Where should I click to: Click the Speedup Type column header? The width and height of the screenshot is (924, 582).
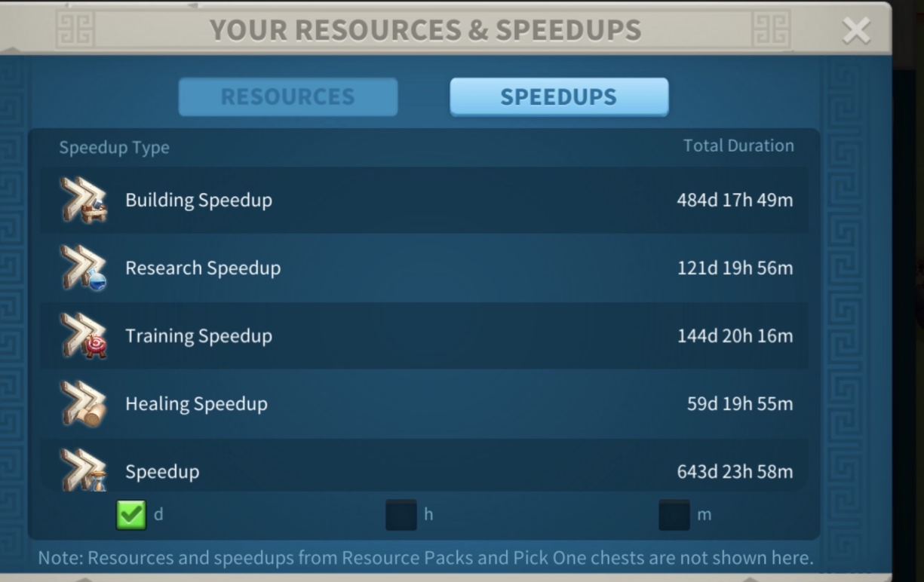point(114,148)
